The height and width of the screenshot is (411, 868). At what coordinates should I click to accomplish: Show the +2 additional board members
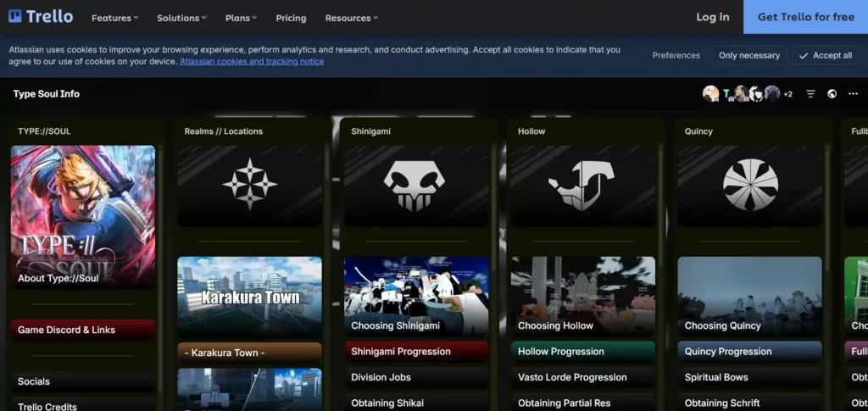click(x=787, y=94)
